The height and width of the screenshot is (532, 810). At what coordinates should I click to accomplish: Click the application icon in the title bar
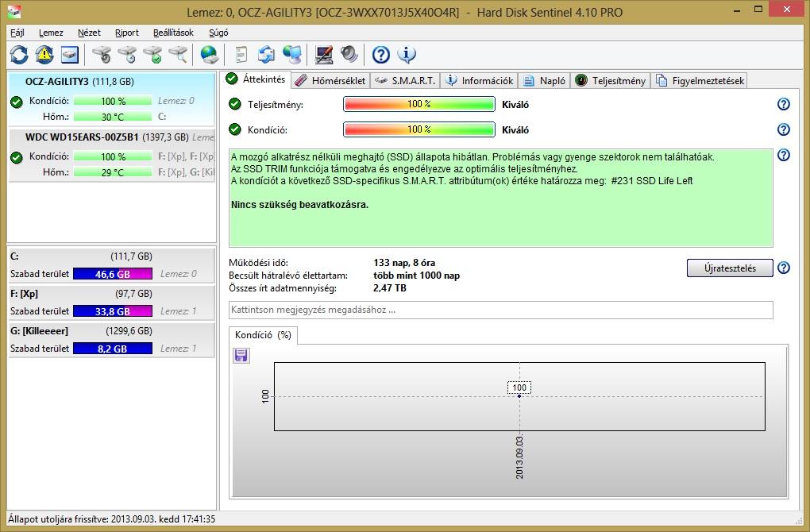tap(14, 11)
